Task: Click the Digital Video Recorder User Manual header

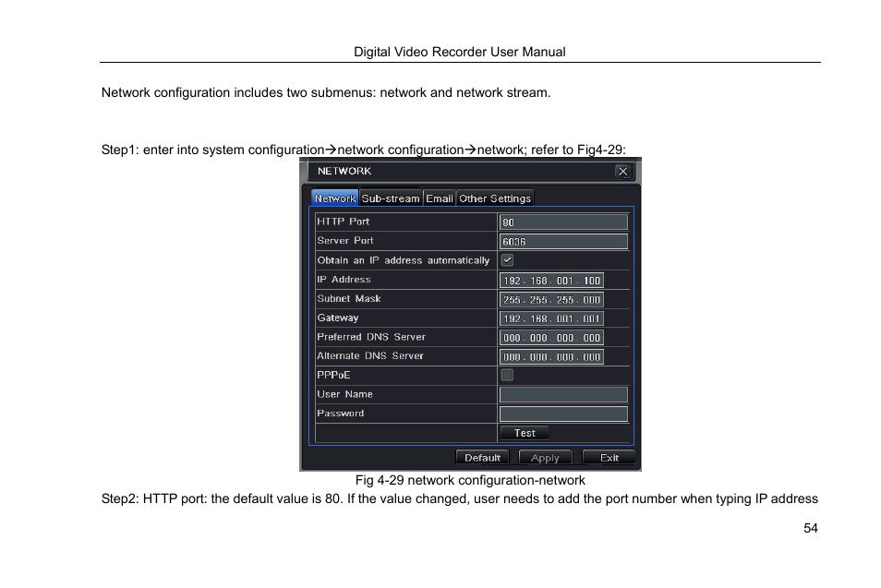Action: click(460, 52)
